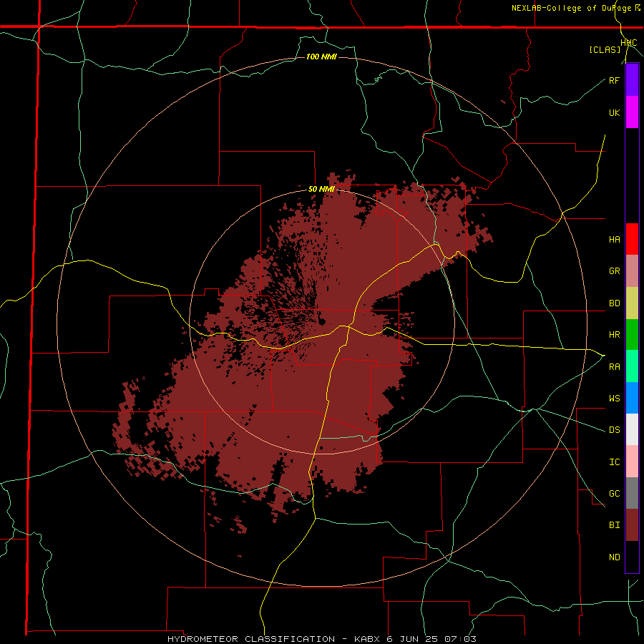This screenshot has height=644, width=644.
Task: Click the BI legend label
Action: [x=614, y=525]
